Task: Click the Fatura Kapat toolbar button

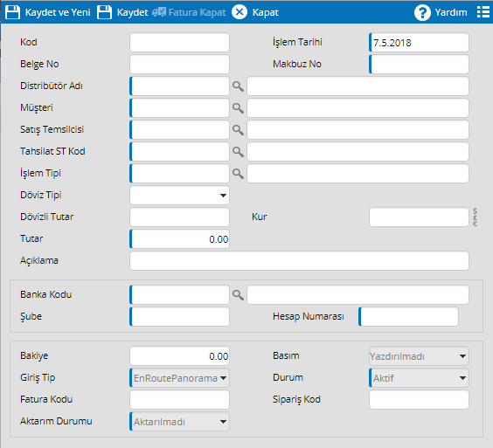Action: pyautogui.click(x=189, y=12)
